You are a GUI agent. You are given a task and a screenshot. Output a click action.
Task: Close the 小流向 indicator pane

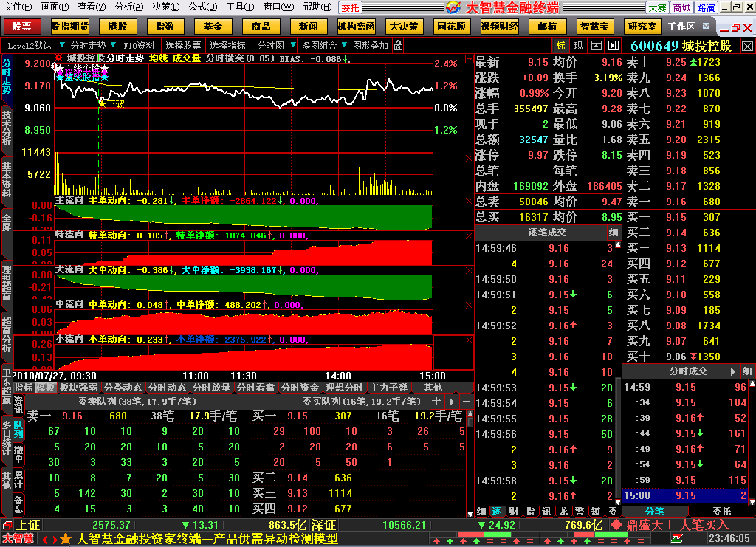469,340
